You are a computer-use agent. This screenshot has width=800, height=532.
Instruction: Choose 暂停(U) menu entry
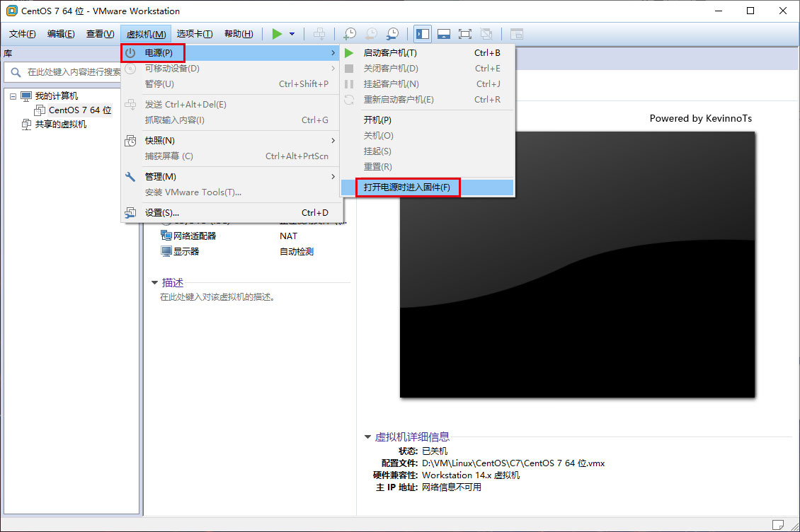(x=230, y=83)
